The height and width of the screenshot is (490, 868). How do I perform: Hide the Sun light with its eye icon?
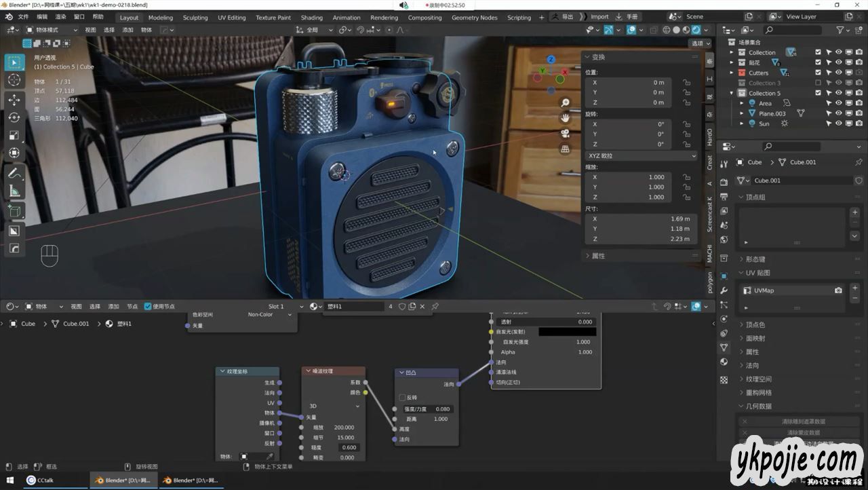coord(838,124)
